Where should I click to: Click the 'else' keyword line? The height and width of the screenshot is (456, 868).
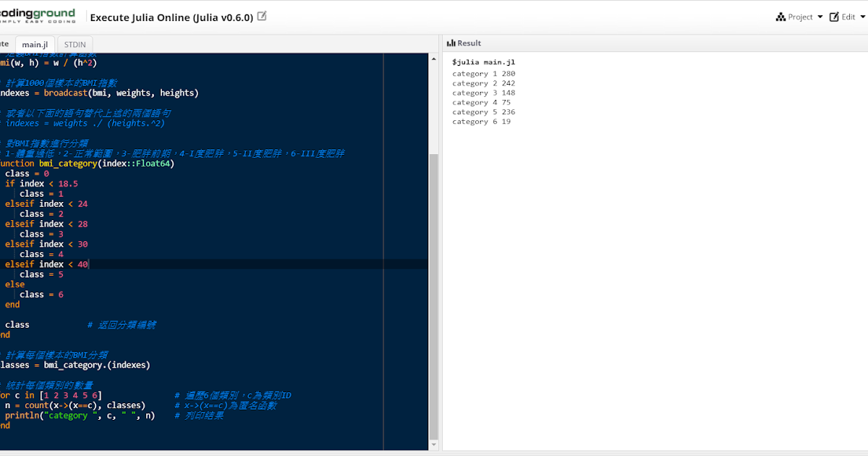[x=14, y=285]
